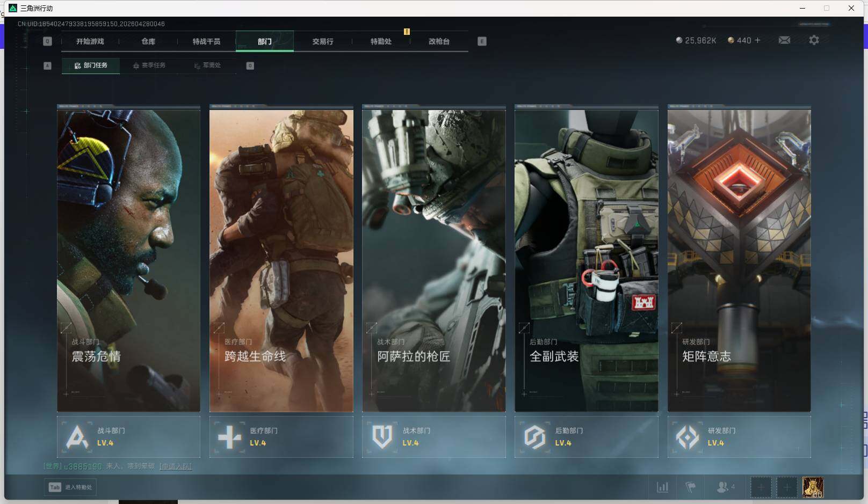Open the friends list icon

[725, 487]
